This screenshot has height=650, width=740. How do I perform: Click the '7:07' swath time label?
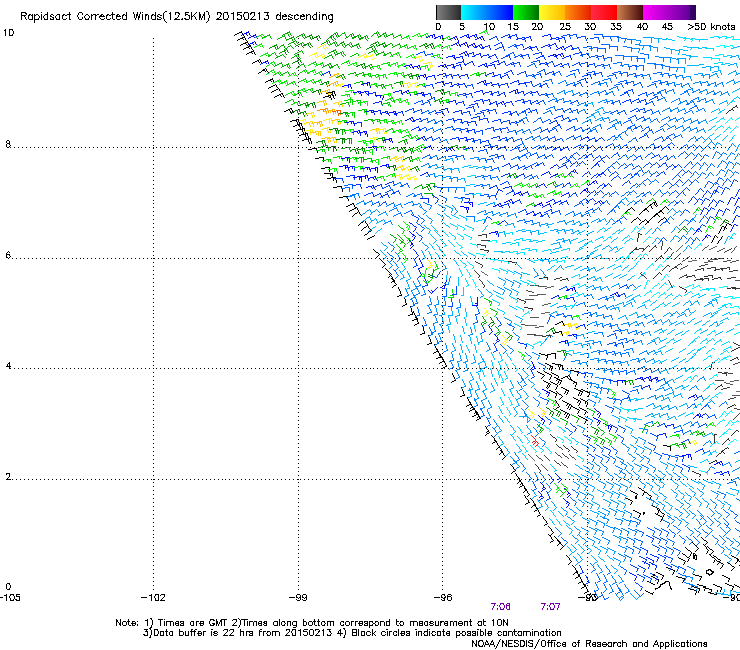(x=550, y=607)
